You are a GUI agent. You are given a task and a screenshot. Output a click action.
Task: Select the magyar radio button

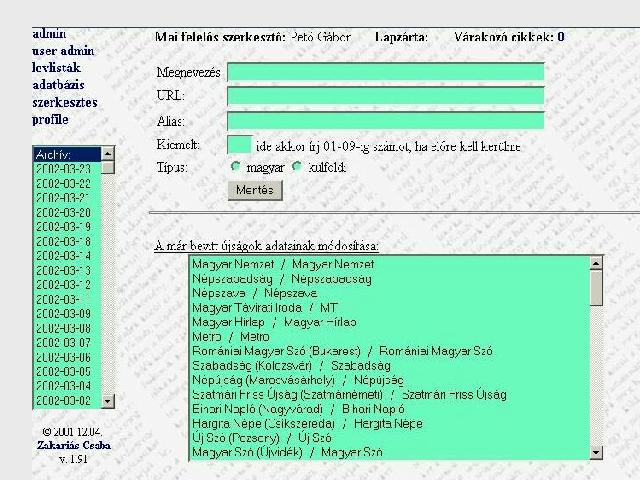tap(236, 167)
